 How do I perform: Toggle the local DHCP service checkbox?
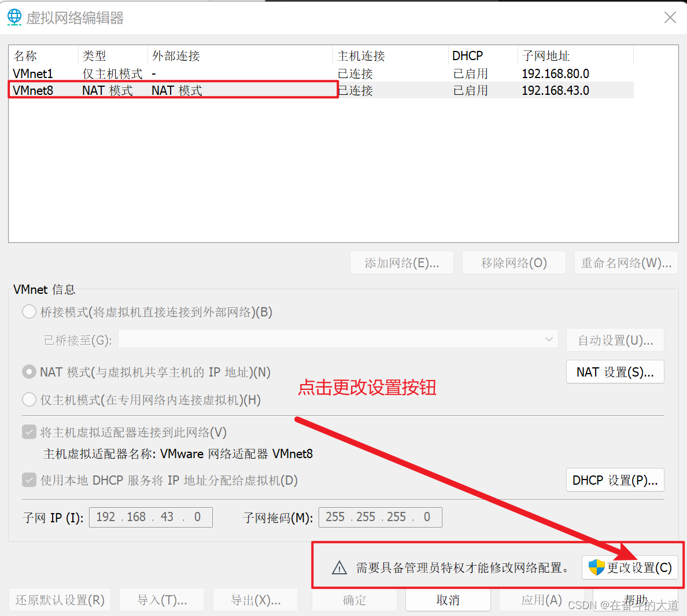pos(29,480)
